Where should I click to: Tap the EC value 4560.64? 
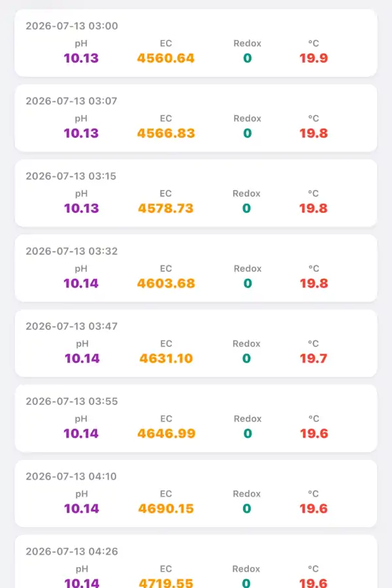(x=165, y=58)
